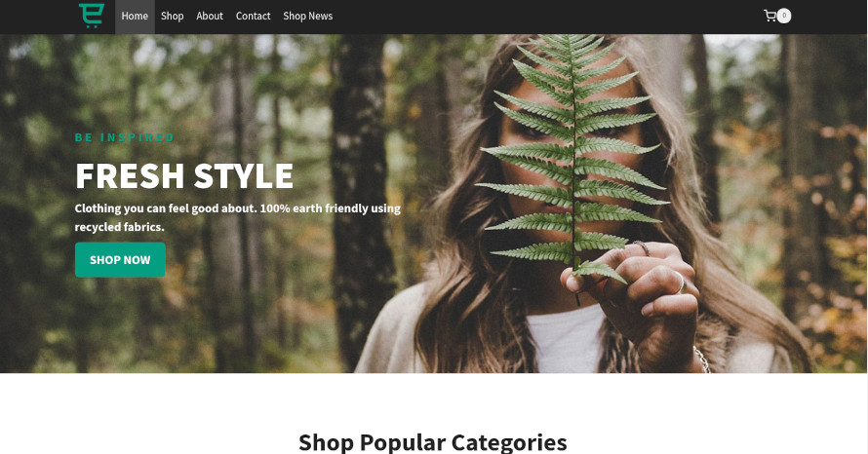
Task: Click the white shirt in hero photo
Action: point(565,340)
